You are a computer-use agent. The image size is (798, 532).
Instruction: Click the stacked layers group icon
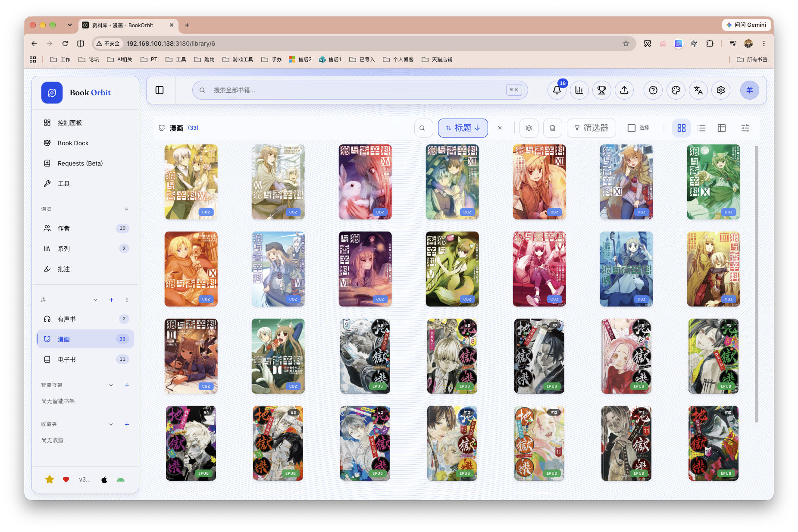(529, 128)
